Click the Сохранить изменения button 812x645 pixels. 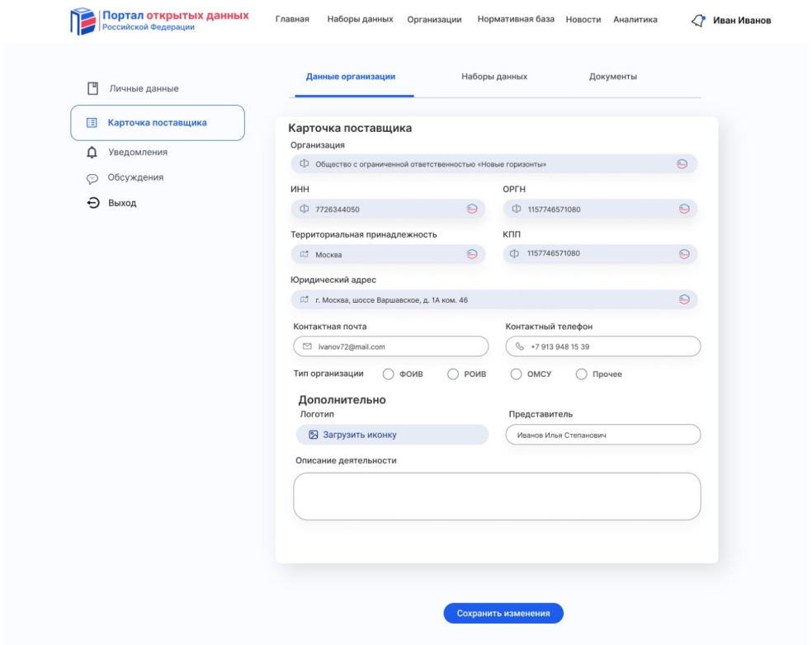pos(503,613)
